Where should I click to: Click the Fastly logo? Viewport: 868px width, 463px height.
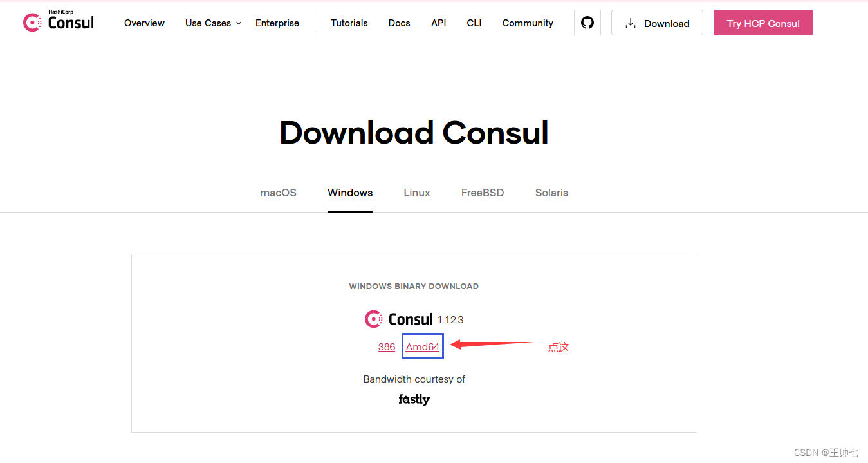pyautogui.click(x=414, y=399)
